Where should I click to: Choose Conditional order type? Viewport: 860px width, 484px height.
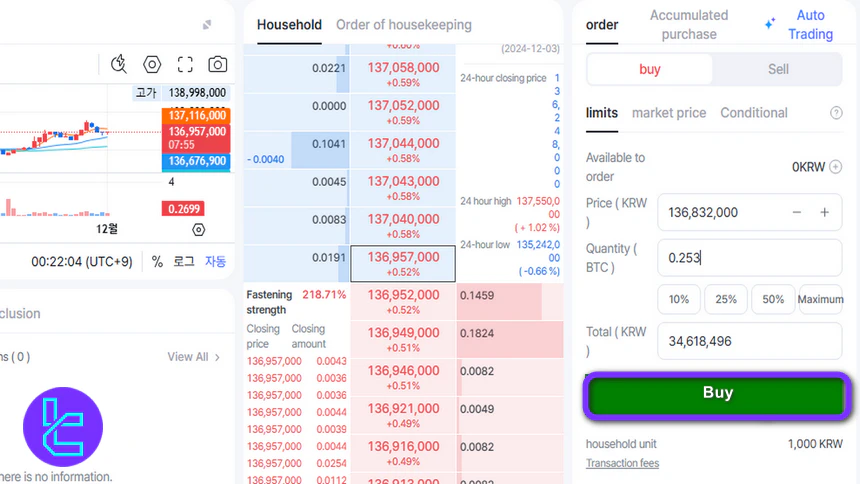coord(754,113)
